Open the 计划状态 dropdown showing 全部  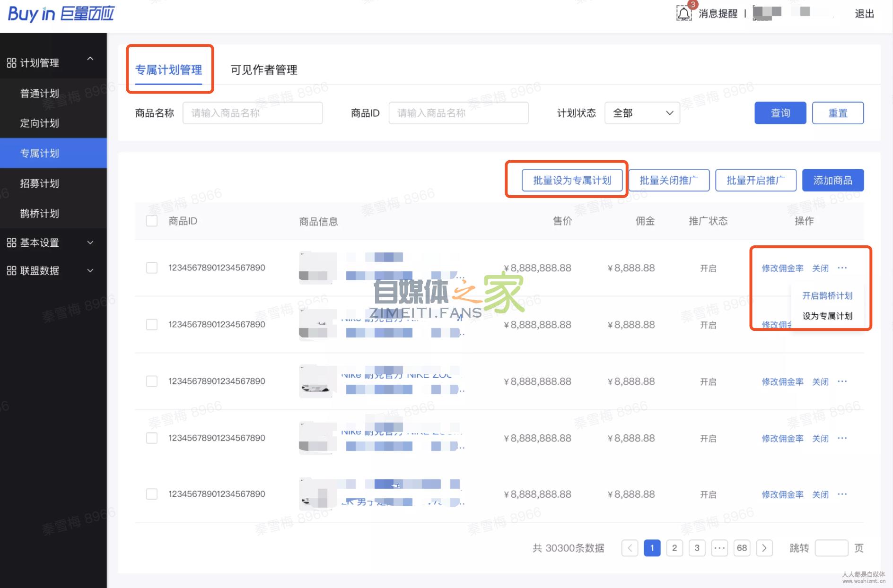point(642,112)
